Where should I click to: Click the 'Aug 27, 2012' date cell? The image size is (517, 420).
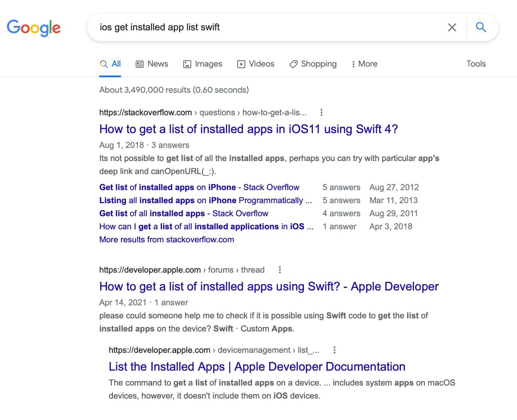tap(394, 187)
